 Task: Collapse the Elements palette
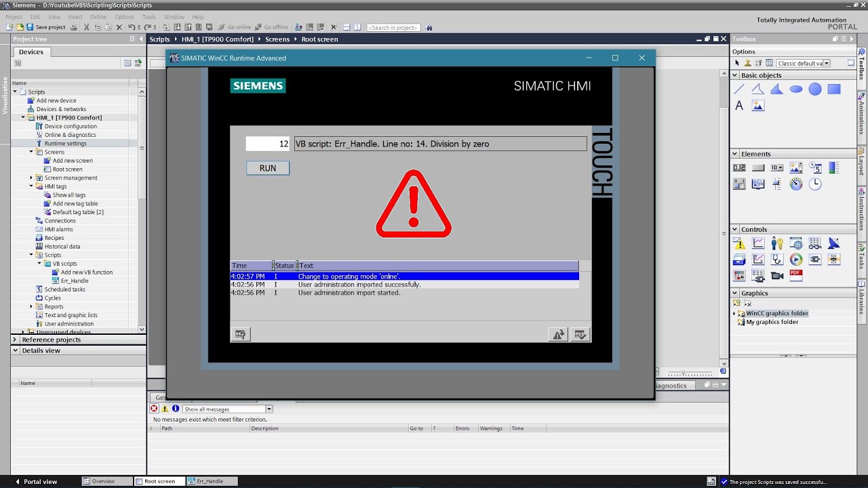tap(735, 154)
